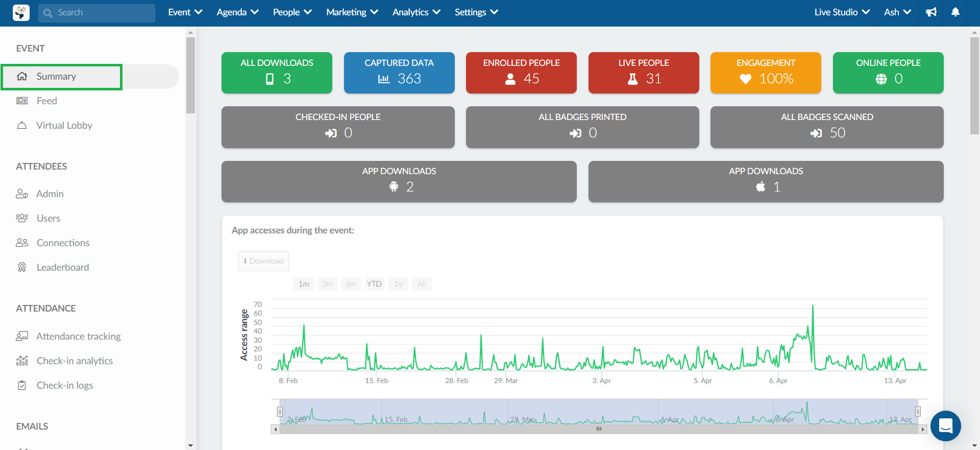This screenshot has height=450, width=980.
Task: Click the globe icon in Online People
Action: (x=881, y=79)
